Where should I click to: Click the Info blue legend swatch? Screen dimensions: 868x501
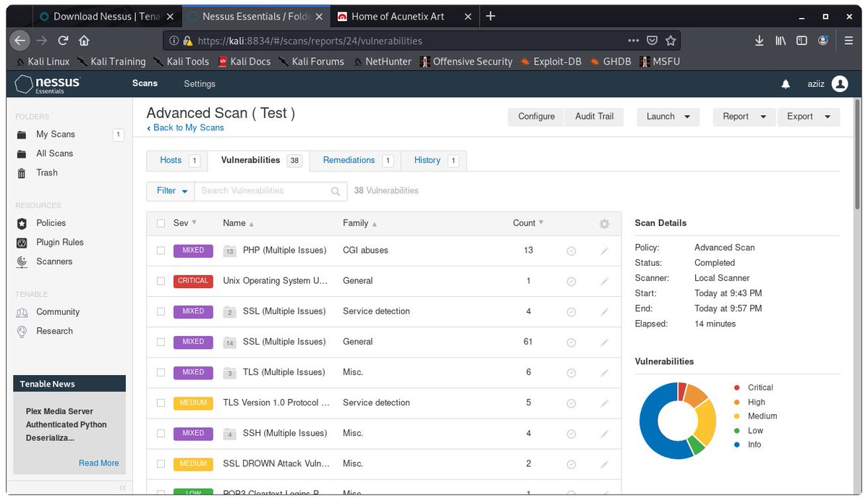pyautogui.click(x=736, y=445)
